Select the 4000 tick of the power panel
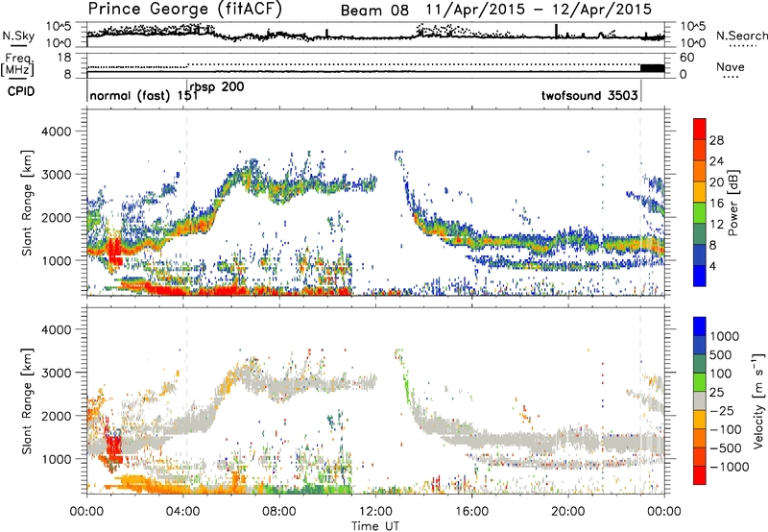Screen dimensions: 768x532 (57, 132)
